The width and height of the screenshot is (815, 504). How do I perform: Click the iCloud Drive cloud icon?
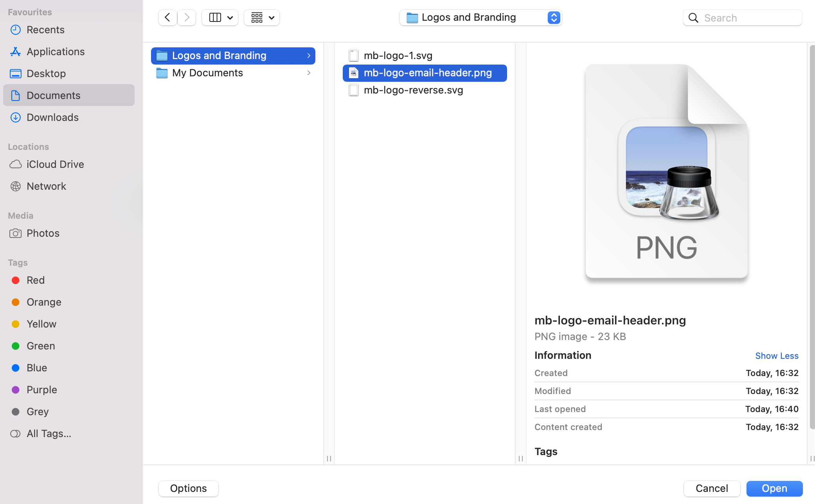click(16, 164)
